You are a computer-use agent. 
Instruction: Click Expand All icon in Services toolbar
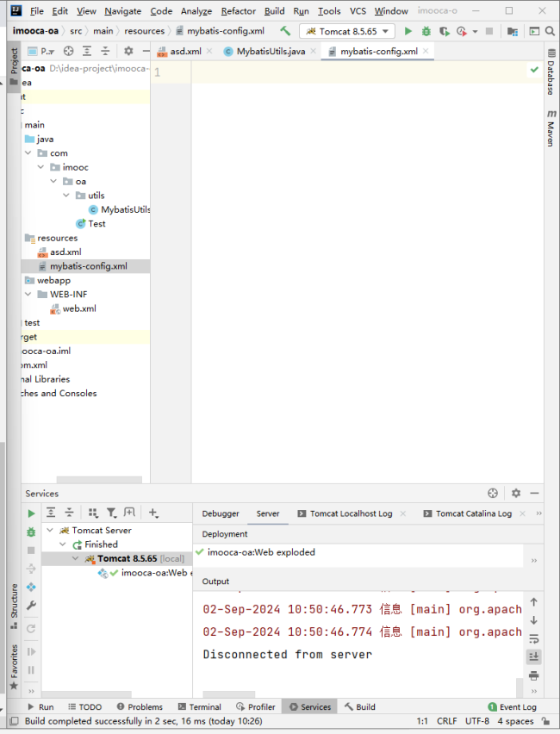click(51, 513)
